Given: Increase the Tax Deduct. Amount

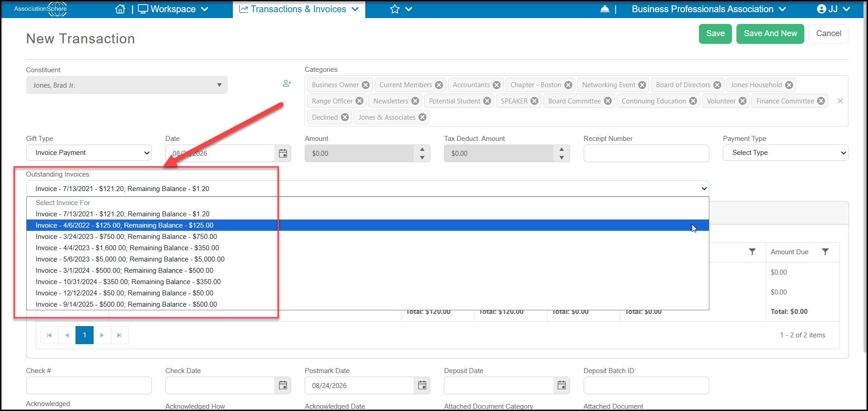Looking at the screenshot, I should (561, 149).
